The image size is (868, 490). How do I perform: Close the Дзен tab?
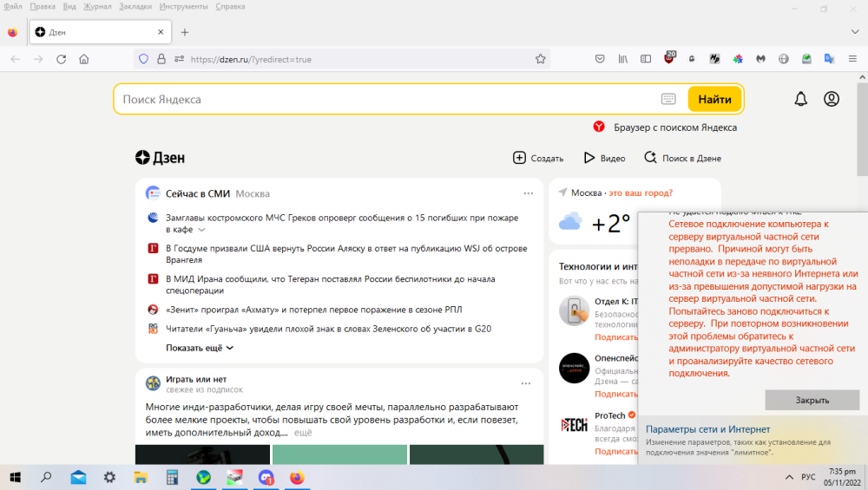(x=161, y=32)
